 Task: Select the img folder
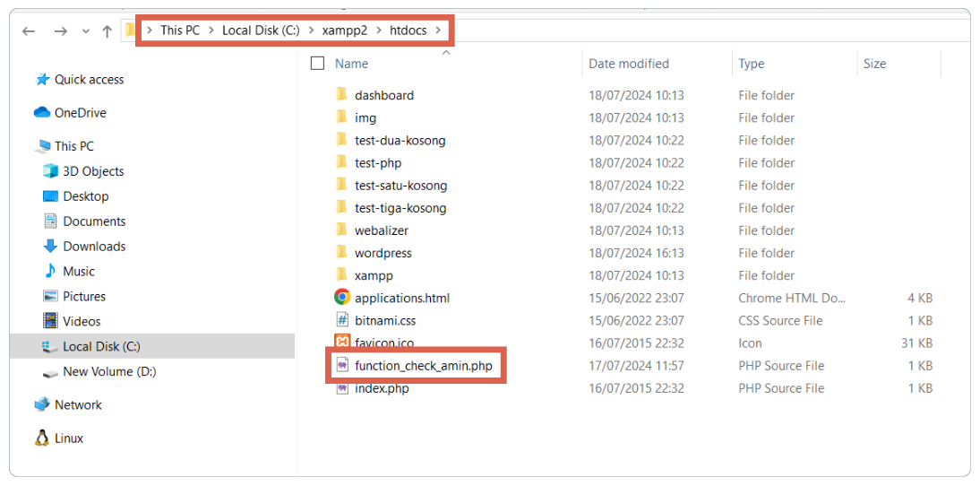tap(365, 117)
